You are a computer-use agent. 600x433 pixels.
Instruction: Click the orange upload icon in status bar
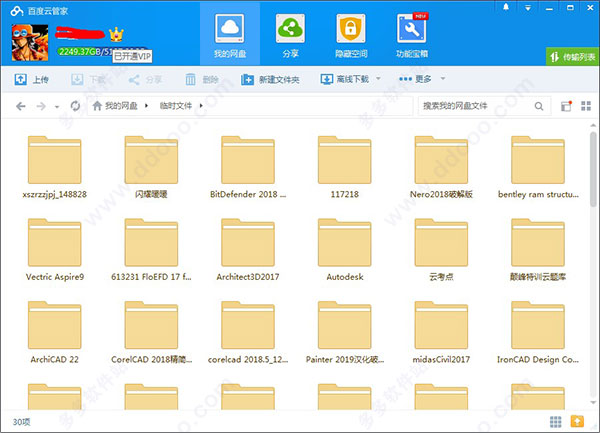tap(577, 421)
